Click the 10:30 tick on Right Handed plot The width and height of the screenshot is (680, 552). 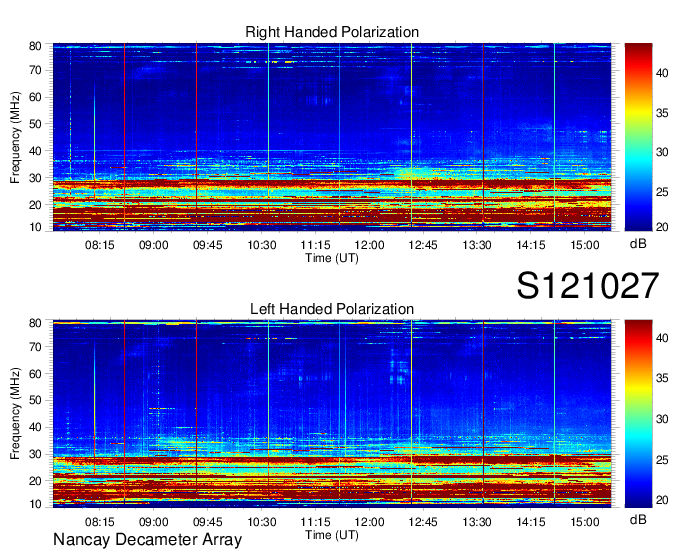pyautogui.click(x=262, y=245)
